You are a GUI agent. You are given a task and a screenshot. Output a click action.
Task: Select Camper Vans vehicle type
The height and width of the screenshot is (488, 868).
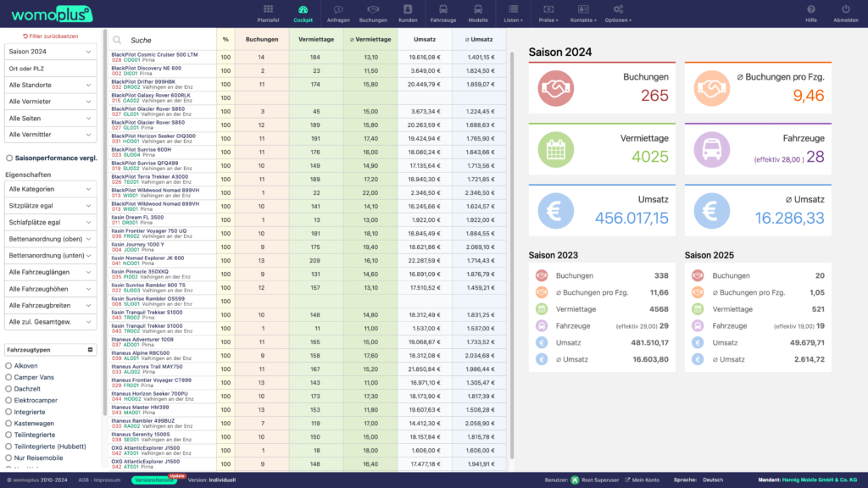pos(9,377)
